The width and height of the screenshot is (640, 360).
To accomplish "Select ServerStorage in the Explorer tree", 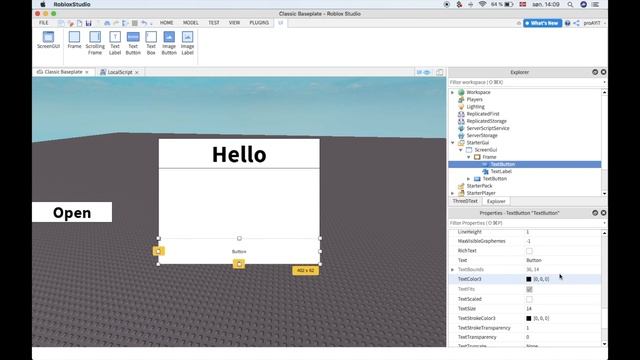I will pos(482,136).
